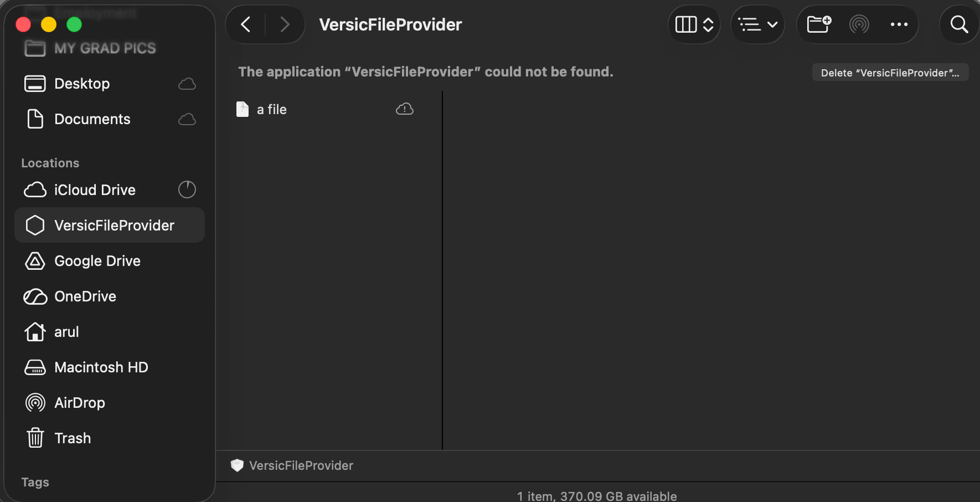The height and width of the screenshot is (502, 980).
Task: Open AirDrop from the sidebar
Action: (80, 402)
